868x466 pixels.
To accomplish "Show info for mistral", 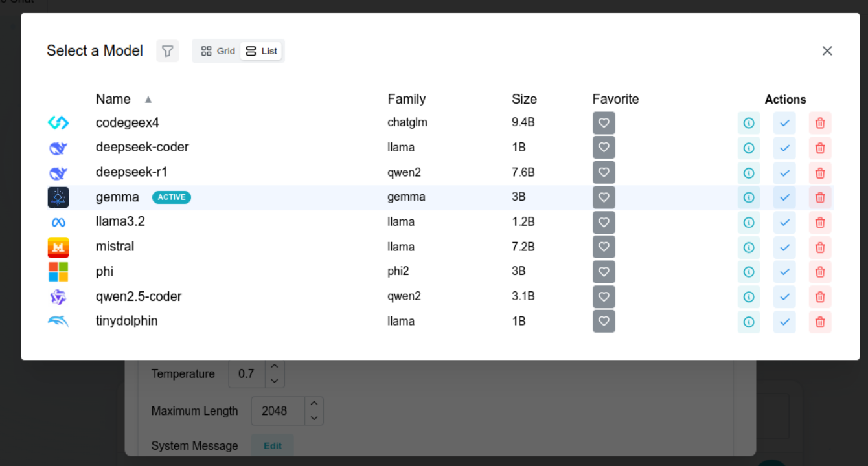I will click(x=749, y=247).
